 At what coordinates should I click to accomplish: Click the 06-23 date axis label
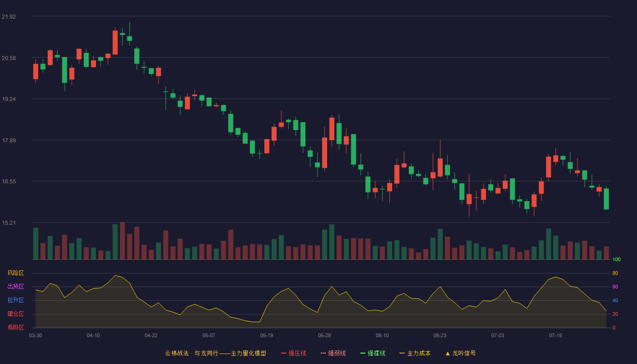pos(440,335)
